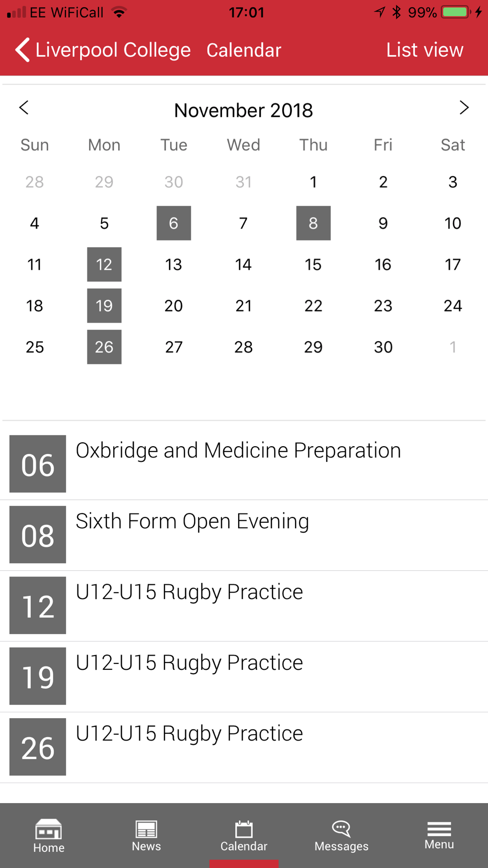
Task: Open Oxbridge and Medicine Preparation event
Action: click(238, 451)
